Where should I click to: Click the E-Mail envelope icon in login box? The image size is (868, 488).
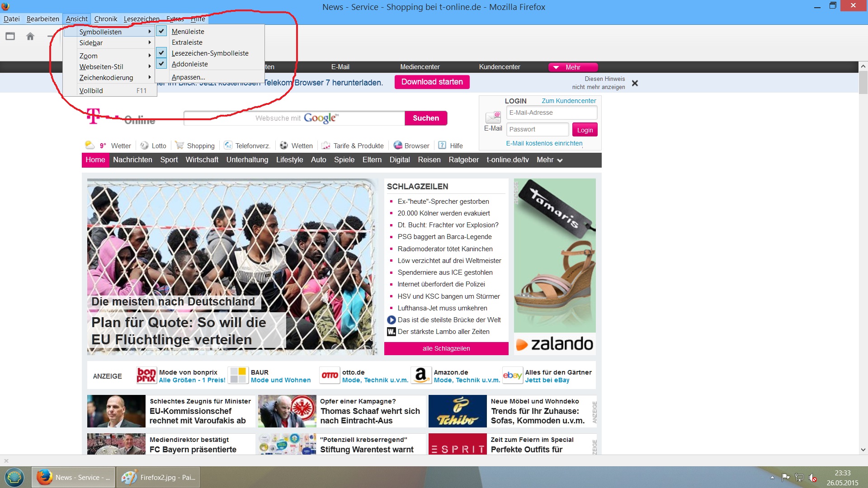(493, 118)
